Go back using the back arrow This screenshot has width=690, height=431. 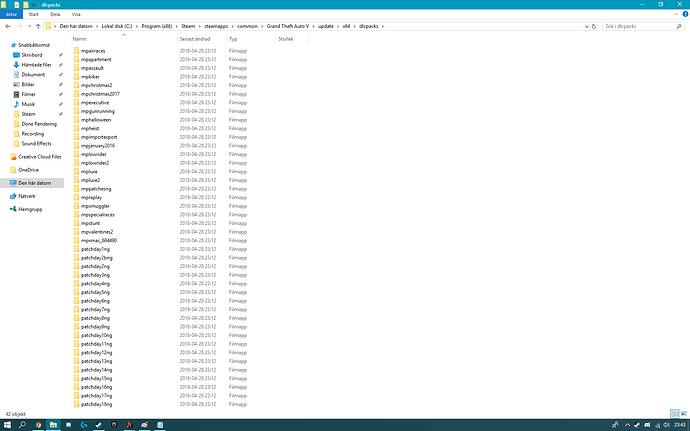pos(8,26)
